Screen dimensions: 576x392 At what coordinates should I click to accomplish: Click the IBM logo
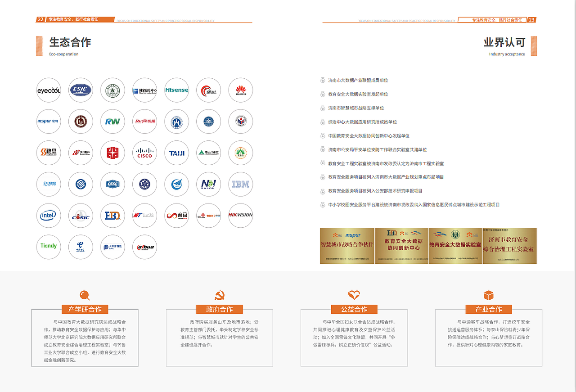tap(241, 184)
